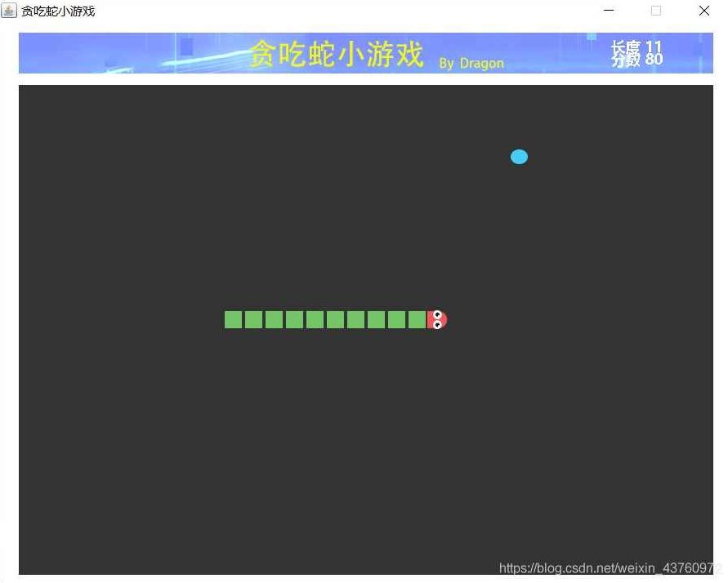Click fourth green segment from the head
Image resolution: width=728 pixels, height=583 pixels.
355,320
